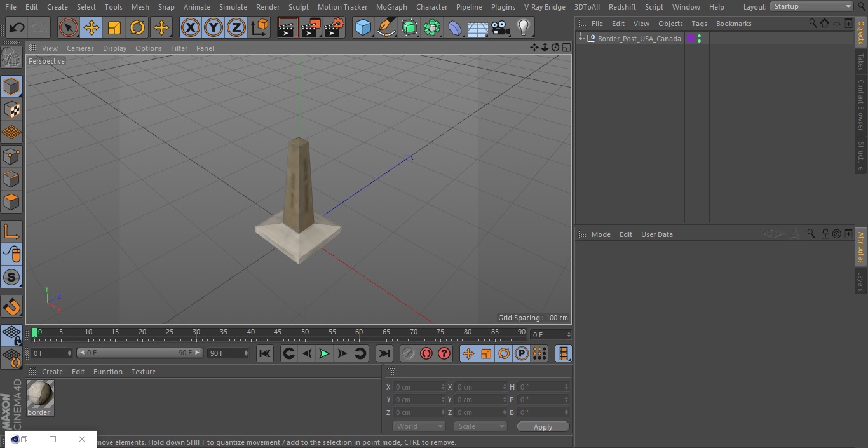Go to start of animation
868x448 pixels.
(x=265, y=353)
